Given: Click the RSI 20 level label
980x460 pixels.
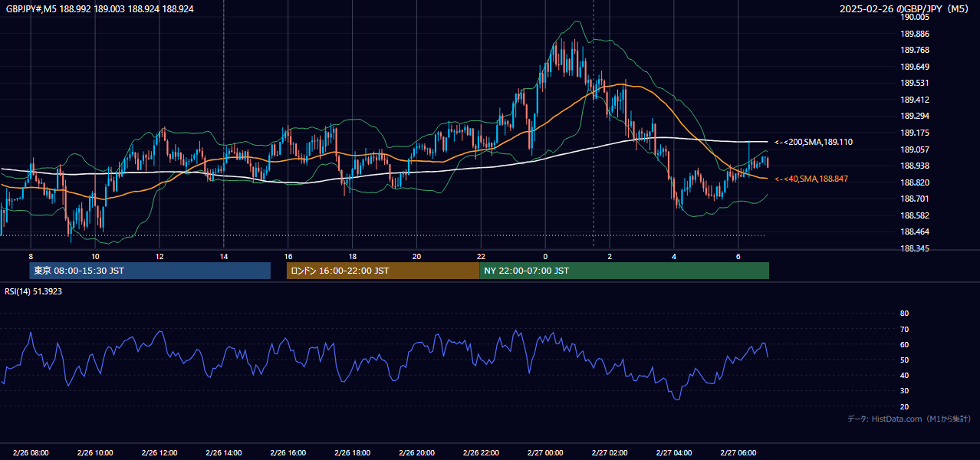Looking at the screenshot, I should click(904, 406).
